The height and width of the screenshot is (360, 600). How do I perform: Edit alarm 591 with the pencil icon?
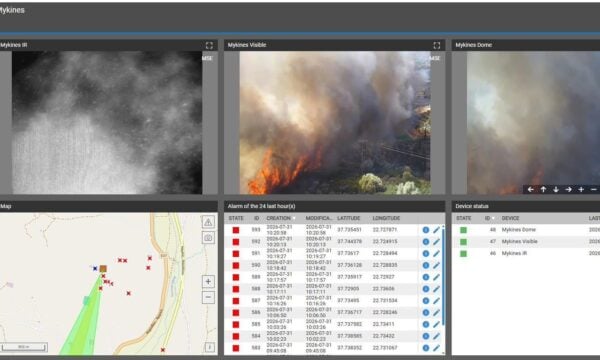[x=436, y=254]
